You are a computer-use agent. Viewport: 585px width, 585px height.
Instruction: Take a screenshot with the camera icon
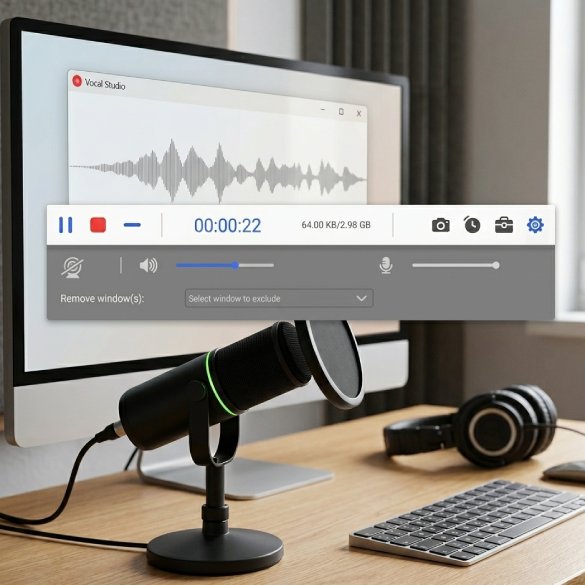441,225
